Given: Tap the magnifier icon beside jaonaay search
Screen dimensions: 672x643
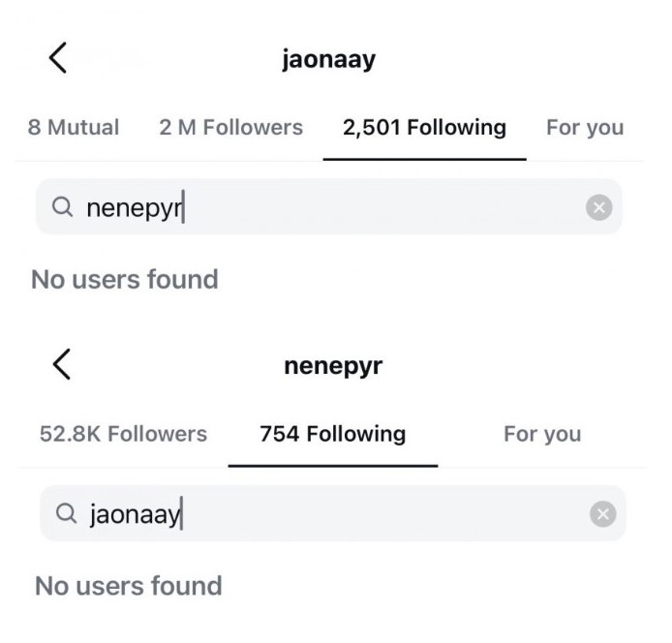Looking at the screenshot, I should [x=67, y=513].
